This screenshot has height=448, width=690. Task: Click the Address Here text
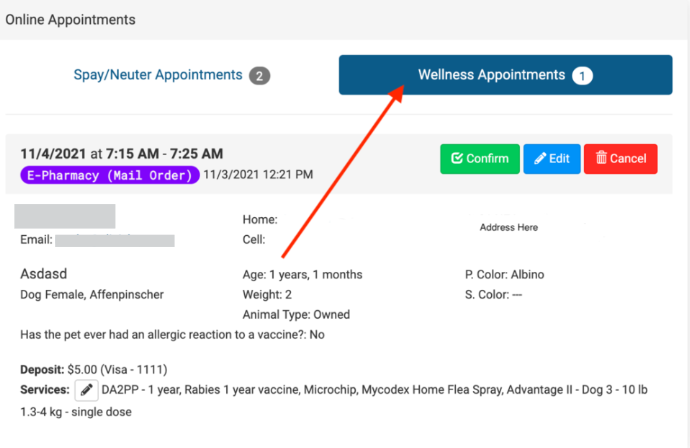(x=508, y=227)
